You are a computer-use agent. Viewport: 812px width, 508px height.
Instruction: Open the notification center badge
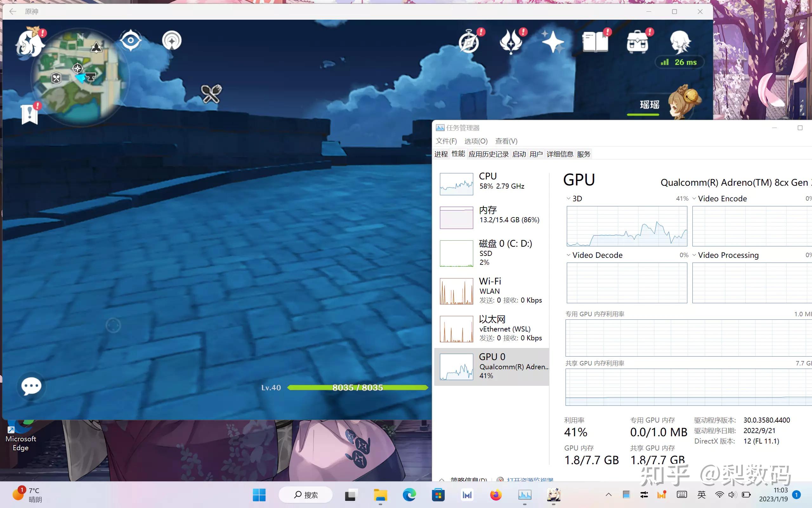click(x=796, y=495)
